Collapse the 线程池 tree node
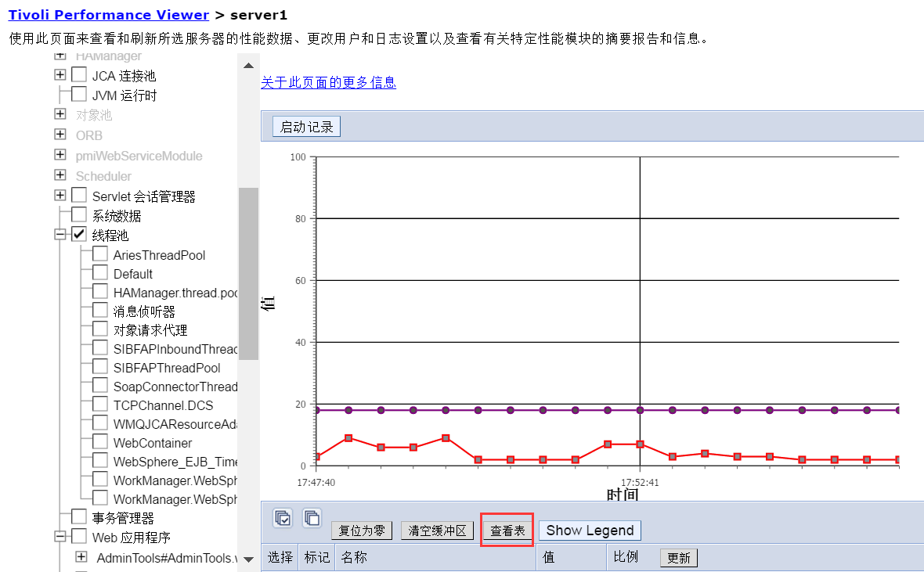 (60, 234)
